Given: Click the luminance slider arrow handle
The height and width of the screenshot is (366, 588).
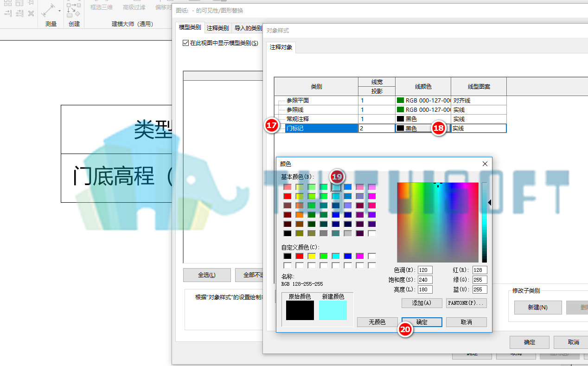Looking at the screenshot, I should click(490, 202).
